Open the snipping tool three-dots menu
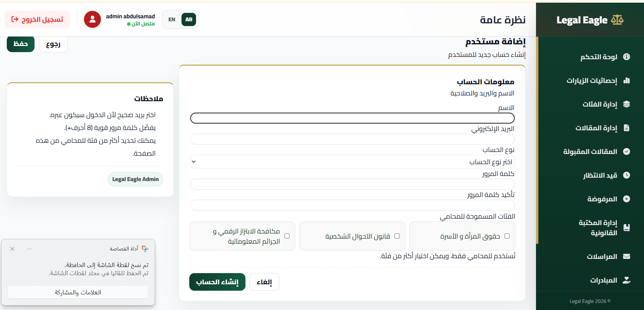Viewport: 644px width, 310px height. tap(29, 249)
